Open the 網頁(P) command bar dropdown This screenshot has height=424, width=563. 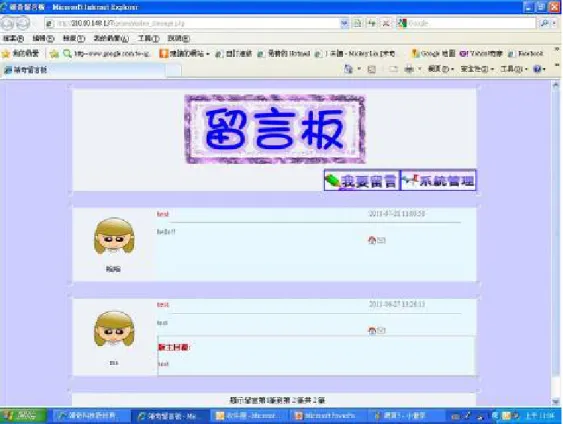(441, 69)
